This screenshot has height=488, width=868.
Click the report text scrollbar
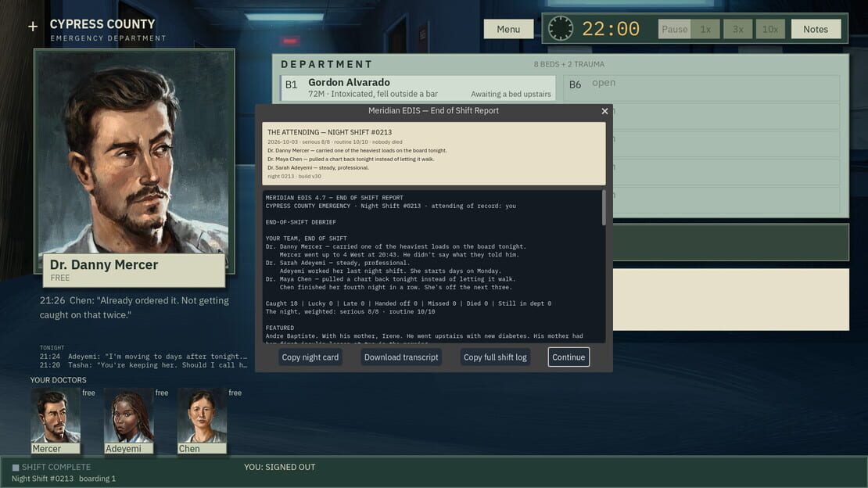click(604, 208)
